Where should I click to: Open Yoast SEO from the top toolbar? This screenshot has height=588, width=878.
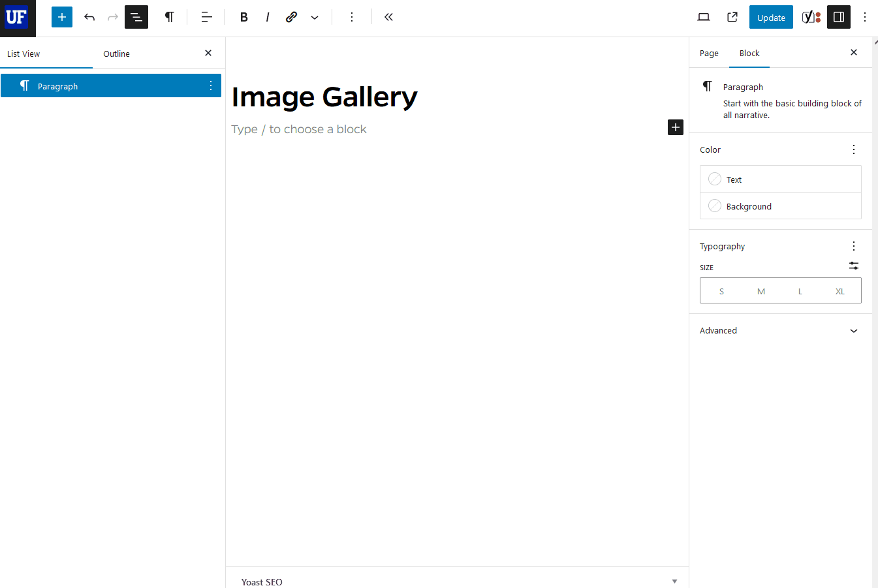coord(811,17)
